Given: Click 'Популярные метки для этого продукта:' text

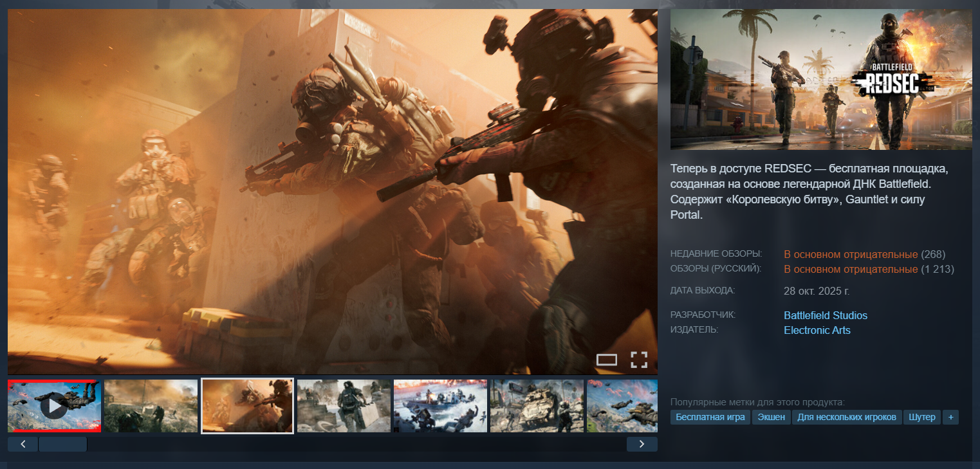Looking at the screenshot, I should (757, 401).
